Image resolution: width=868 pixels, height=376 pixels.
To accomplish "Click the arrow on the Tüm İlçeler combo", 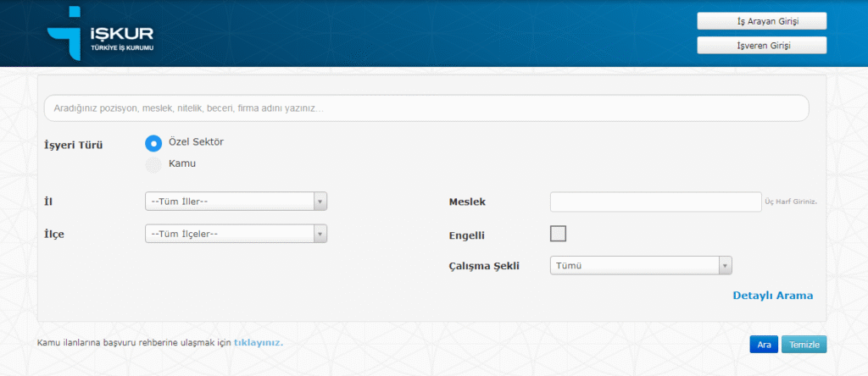I will click(320, 234).
